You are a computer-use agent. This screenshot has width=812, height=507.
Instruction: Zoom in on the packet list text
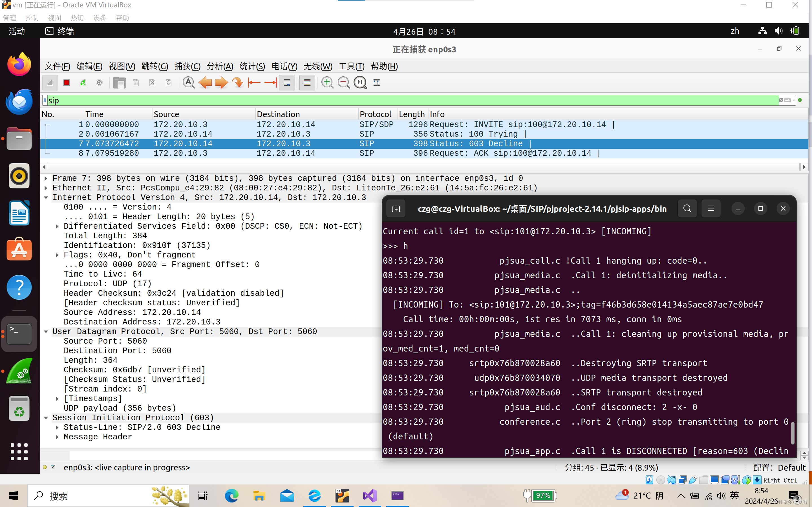click(327, 83)
